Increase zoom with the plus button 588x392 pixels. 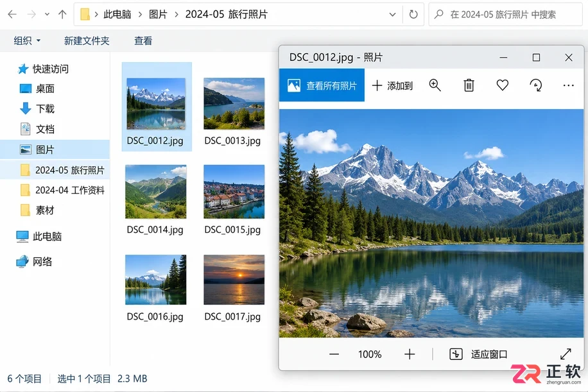pyautogui.click(x=410, y=354)
